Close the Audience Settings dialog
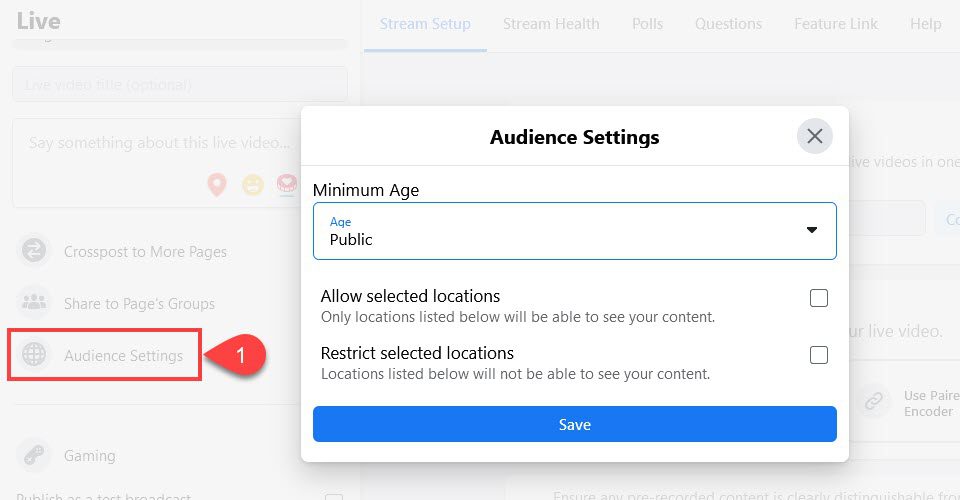Image resolution: width=960 pixels, height=500 pixels. (814, 136)
